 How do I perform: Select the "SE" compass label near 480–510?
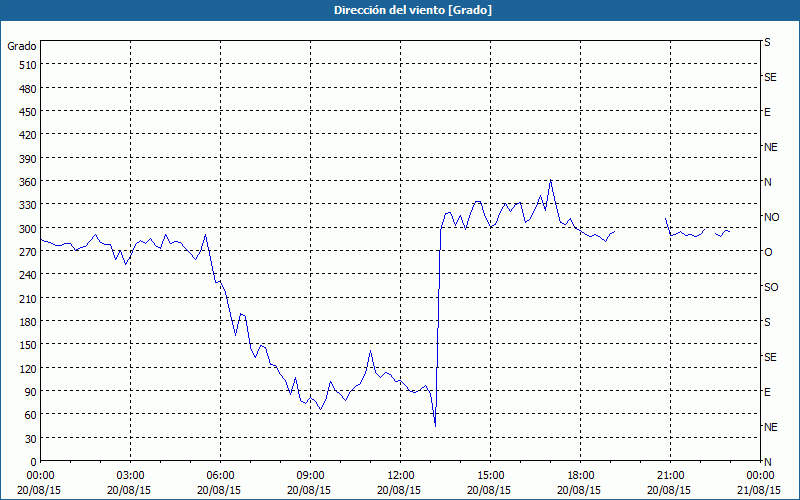click(770, 77)
